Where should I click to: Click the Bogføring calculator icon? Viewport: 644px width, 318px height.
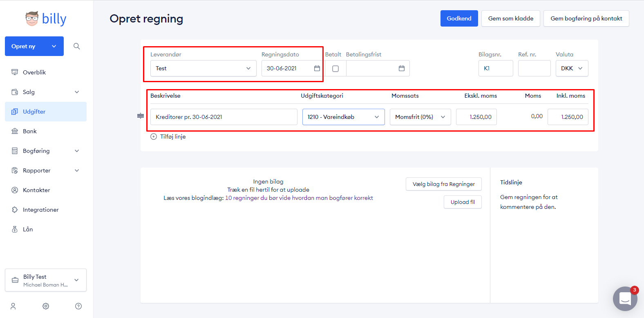pyautogui.click(x=15, y=151)
